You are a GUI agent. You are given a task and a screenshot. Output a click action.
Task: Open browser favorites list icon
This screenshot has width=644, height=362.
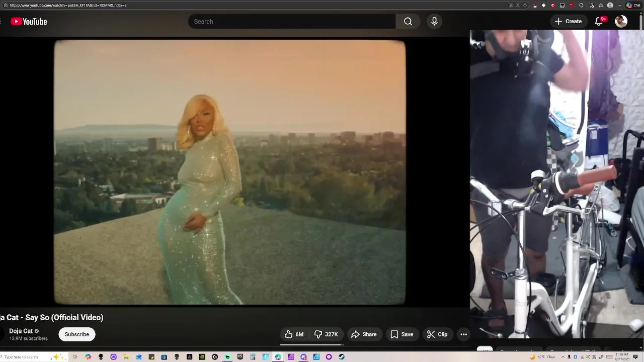(601, 5)
